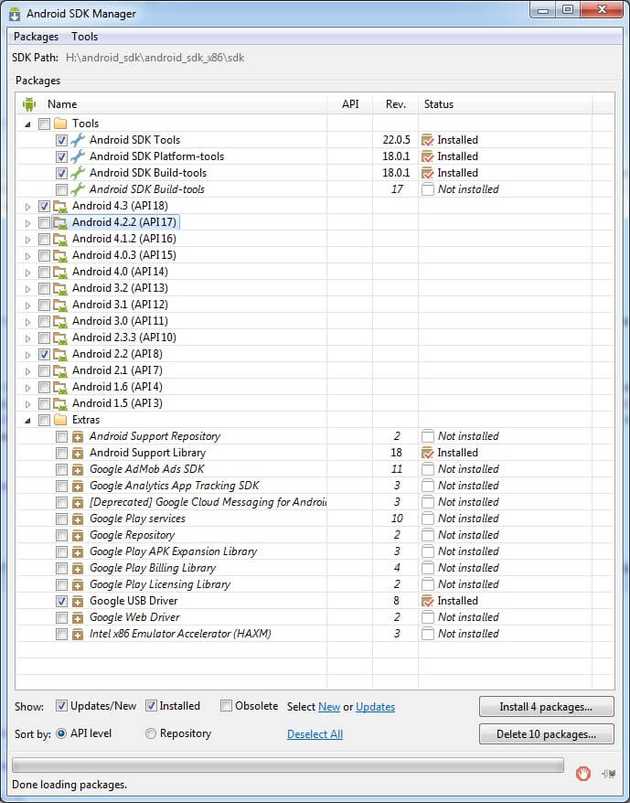
Task: Check the Android SDK Build-tools rev 17 checkbox
Action: point(61,189)
